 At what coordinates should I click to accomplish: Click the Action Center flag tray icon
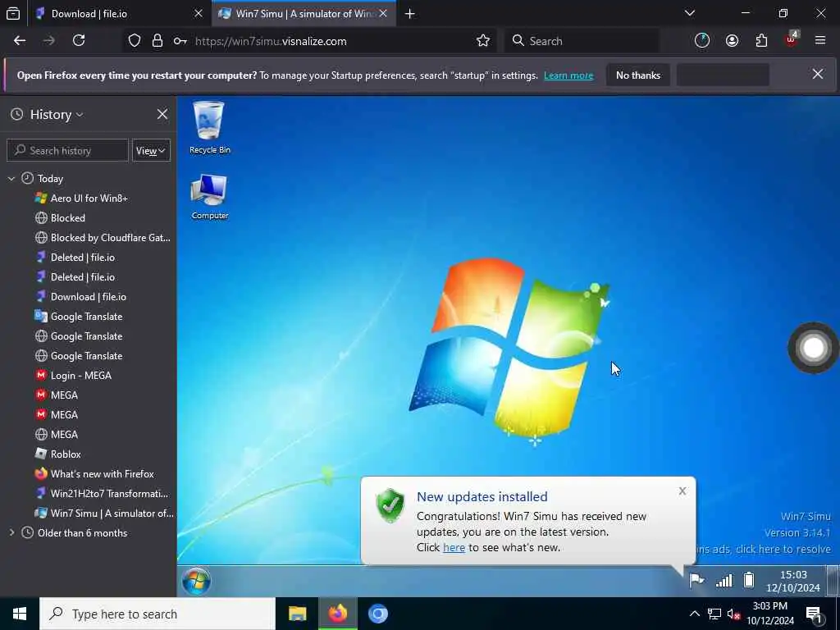pyautogui.click(x=696, y=580)
